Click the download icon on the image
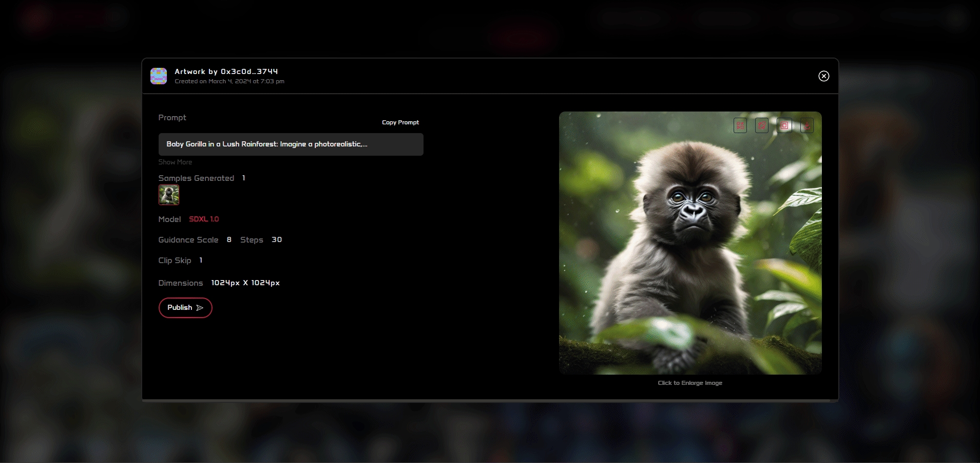The width and height of the screenshot is (980, 463). pyautogui.click(x=806, y=125)
